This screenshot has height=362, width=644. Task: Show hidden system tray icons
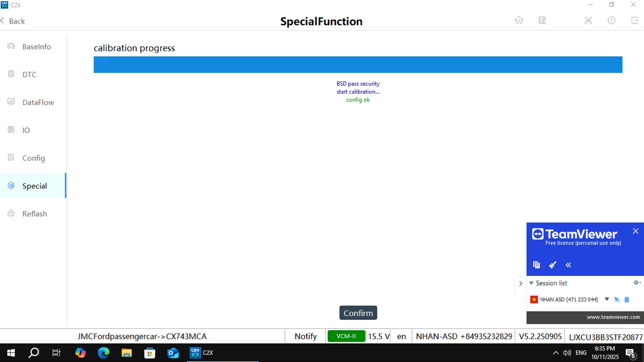(x=556, y=353)
